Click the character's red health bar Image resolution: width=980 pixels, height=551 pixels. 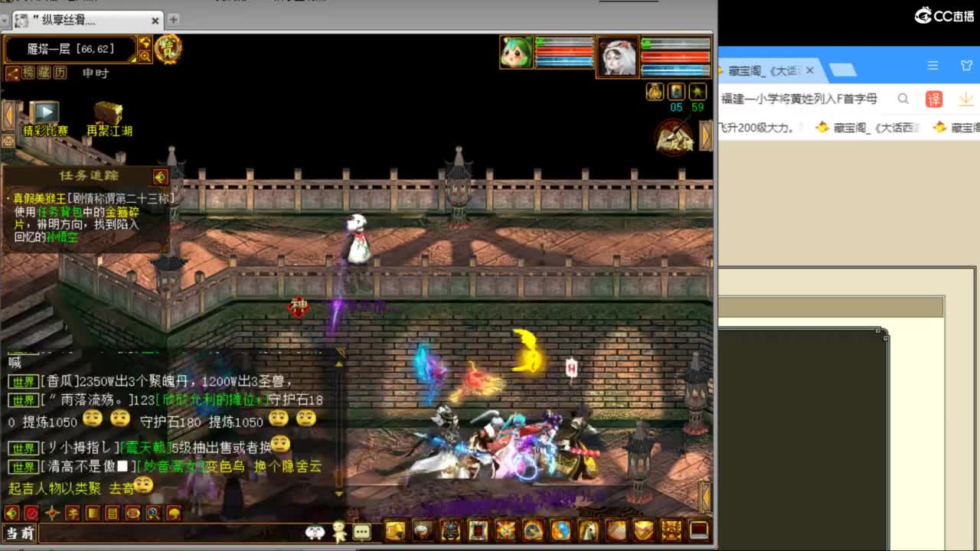coord(676,56)
